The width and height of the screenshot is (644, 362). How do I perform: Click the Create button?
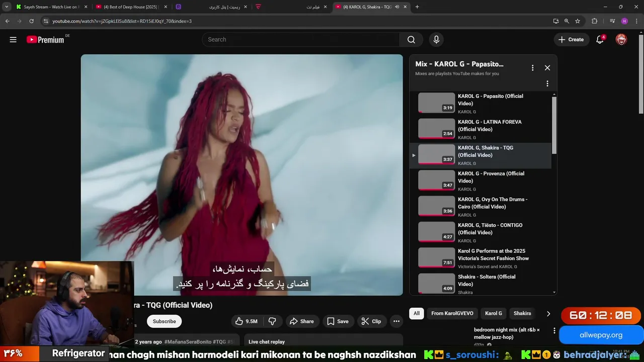click(x=571, y=40)
